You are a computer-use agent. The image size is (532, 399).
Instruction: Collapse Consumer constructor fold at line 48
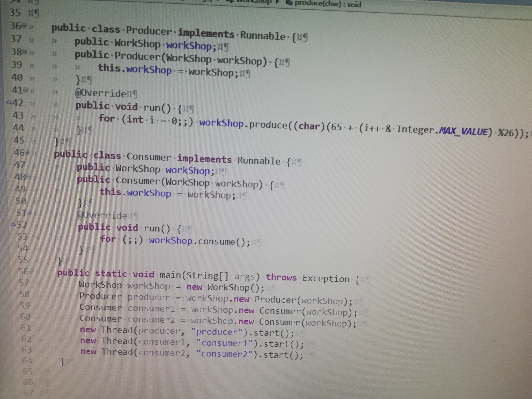(28, 177)
